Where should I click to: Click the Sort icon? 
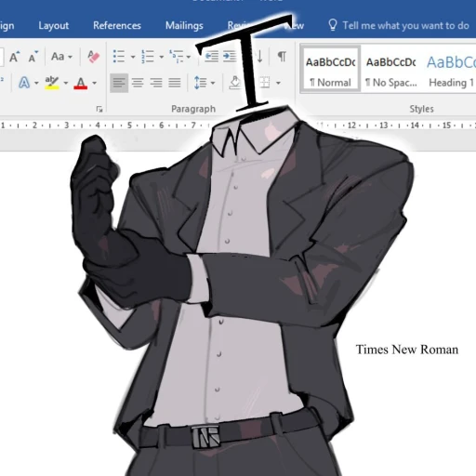point(259,57)
